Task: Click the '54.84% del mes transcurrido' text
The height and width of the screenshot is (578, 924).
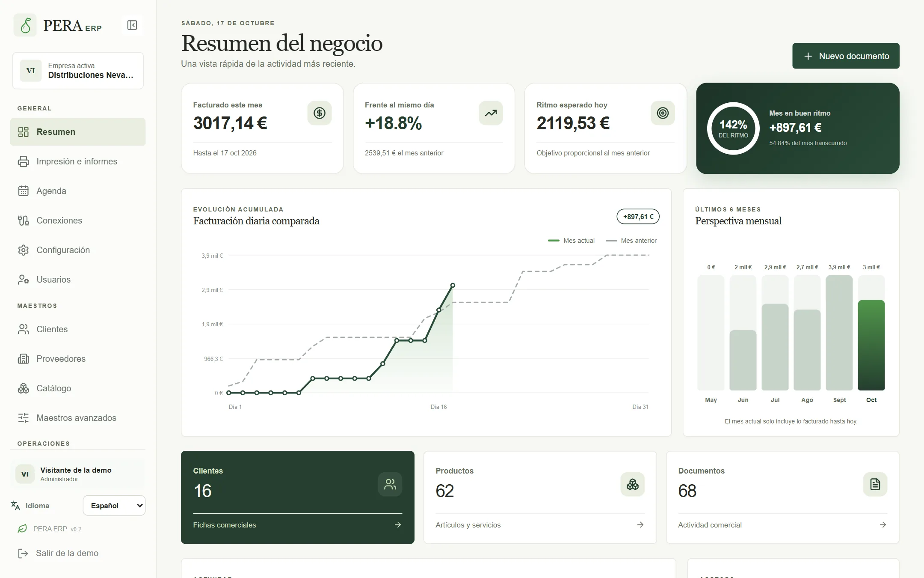Action: [808, 143]
